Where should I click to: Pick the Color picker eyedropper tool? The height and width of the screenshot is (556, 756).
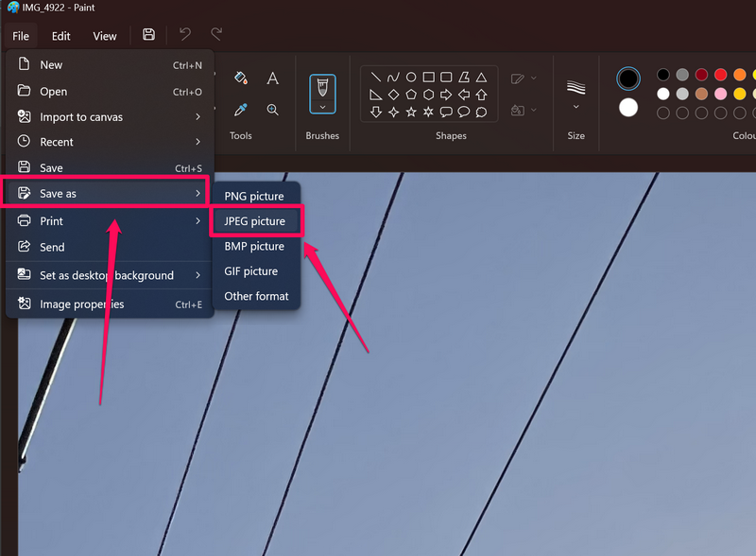coord(240,110)
